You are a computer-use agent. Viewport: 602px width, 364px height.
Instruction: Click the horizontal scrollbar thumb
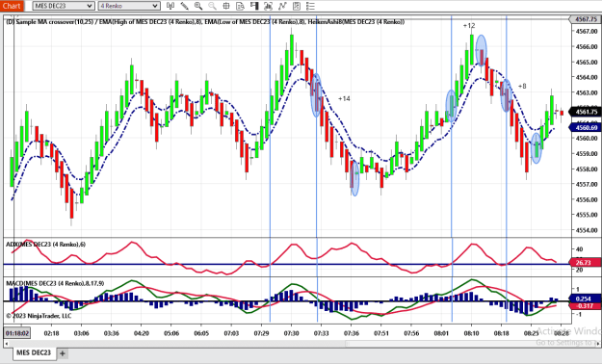point(470,344)
